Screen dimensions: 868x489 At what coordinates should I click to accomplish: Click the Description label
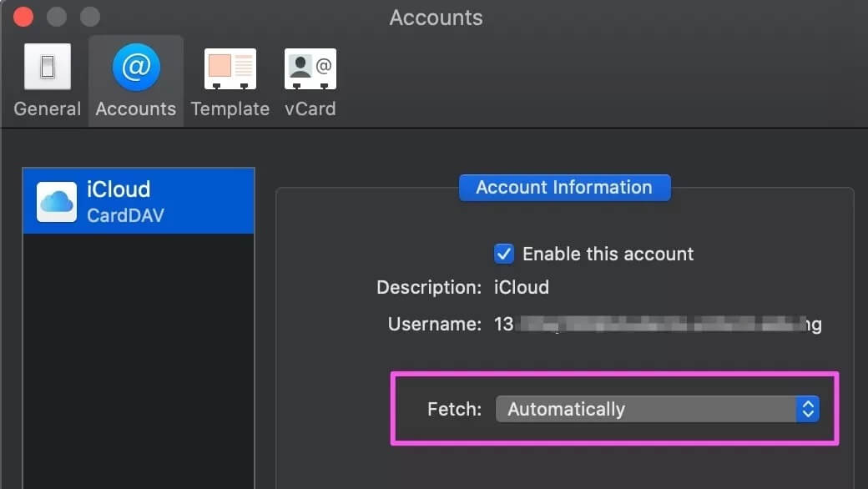429,288
